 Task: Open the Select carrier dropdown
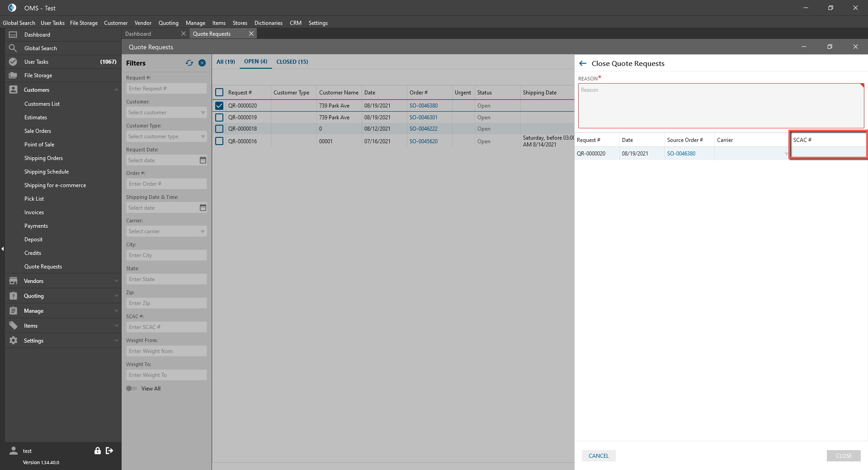click(166, 231)
